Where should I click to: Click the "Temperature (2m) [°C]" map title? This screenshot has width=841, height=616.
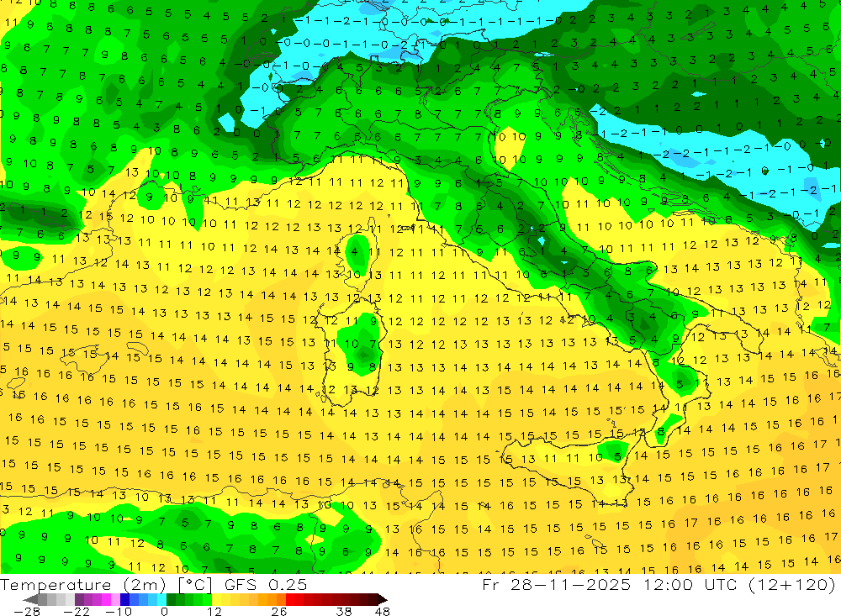tap(106, 584)
